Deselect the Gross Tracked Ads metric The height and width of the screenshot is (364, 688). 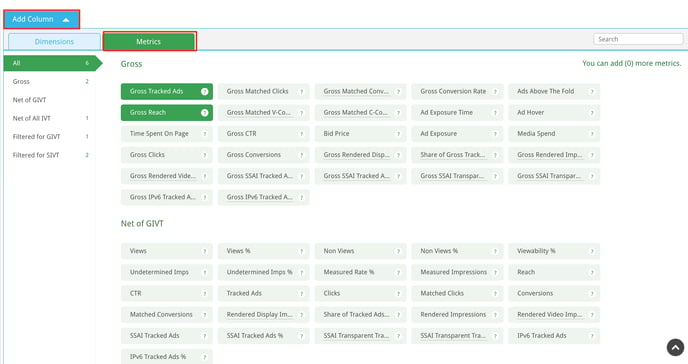[166, 92]
